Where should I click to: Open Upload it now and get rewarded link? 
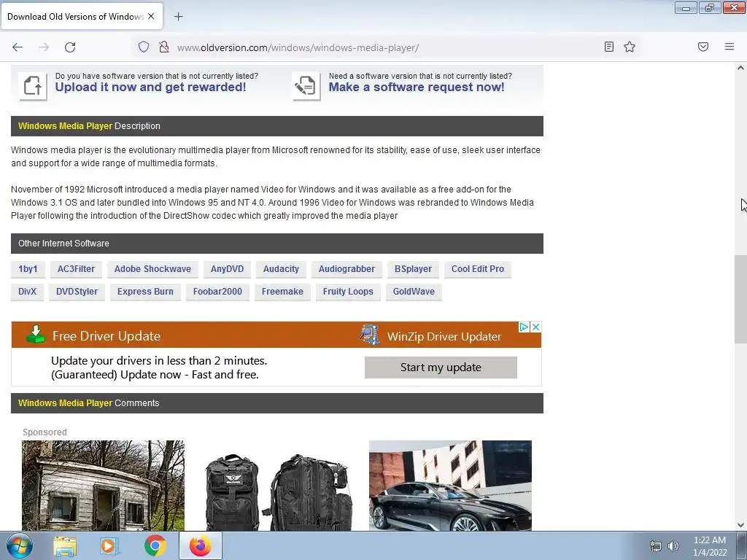coord(150,87)
